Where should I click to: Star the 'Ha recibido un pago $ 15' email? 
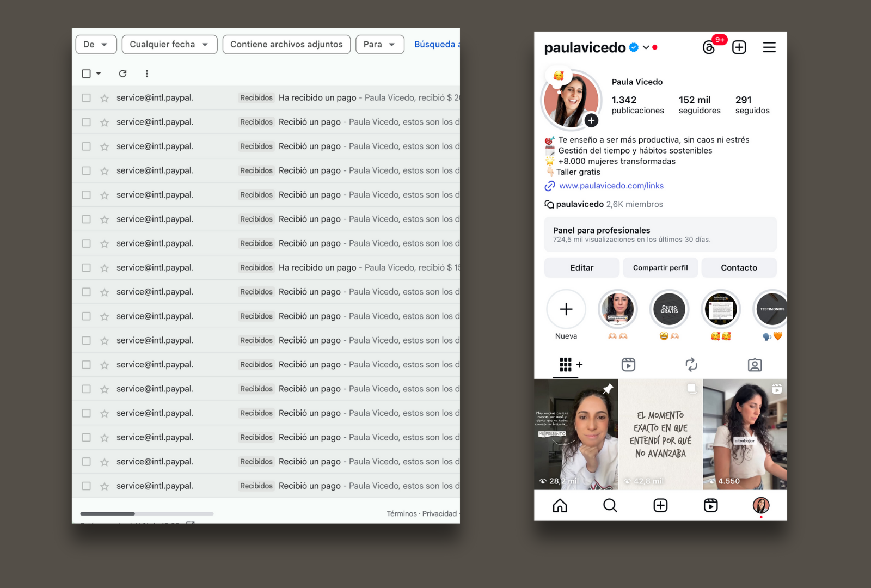(x=105, y=268)
